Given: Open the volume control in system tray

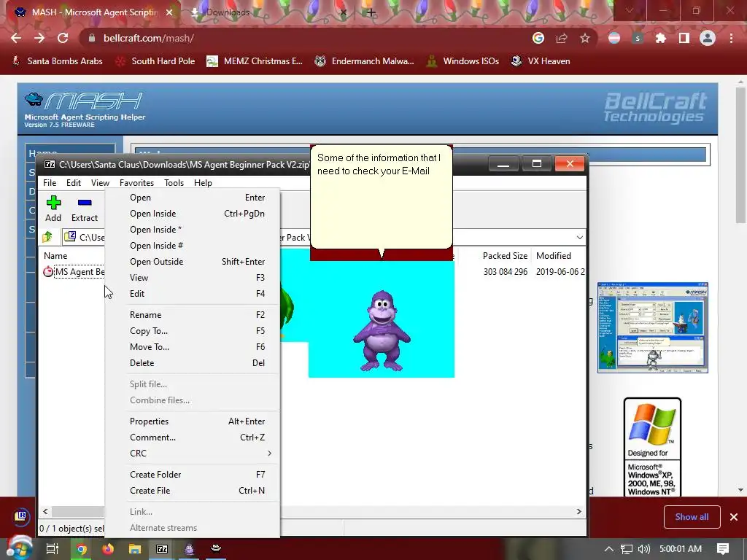Looking at the screenshot, I should point(643,549).
